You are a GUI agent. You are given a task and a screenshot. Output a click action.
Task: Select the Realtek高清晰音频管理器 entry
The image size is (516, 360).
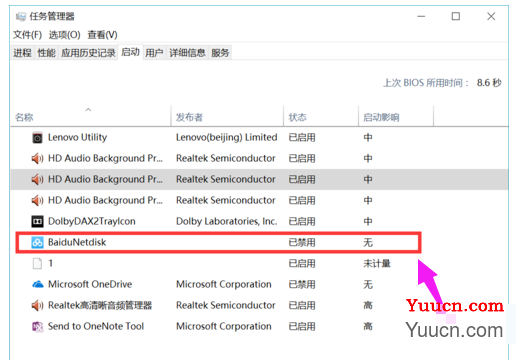[x=100, y=305]
